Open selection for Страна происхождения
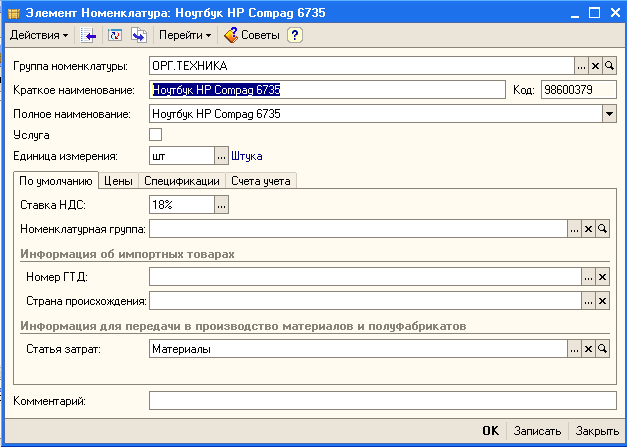 [x=588, y=301]
